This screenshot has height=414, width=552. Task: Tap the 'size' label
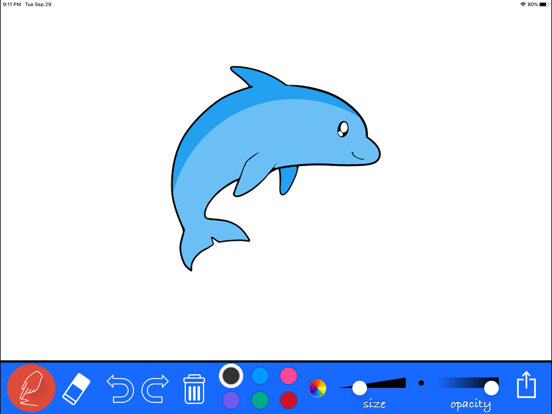pos(374,403)
